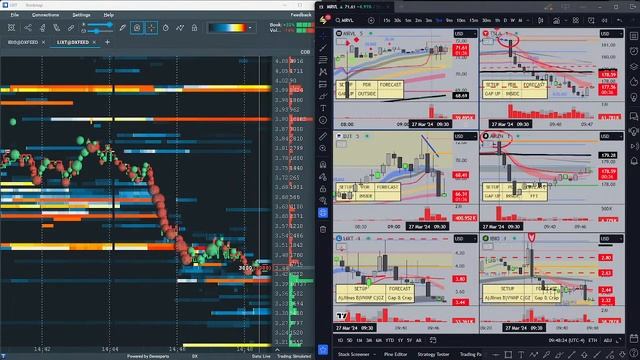The height and width of the screenshot is (360, 640).
Task: Select the brush drawing tool
Action: (x=323, y=96)
